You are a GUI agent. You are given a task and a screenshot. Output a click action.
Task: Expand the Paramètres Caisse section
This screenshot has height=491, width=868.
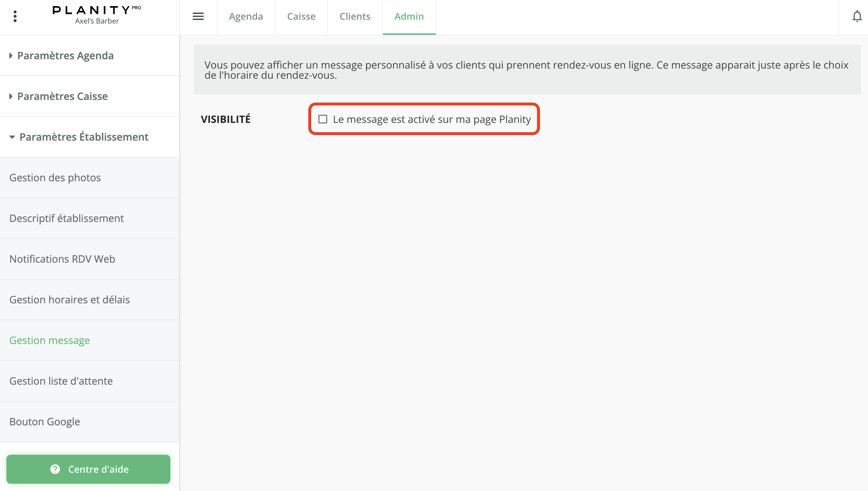coord(62,96)
